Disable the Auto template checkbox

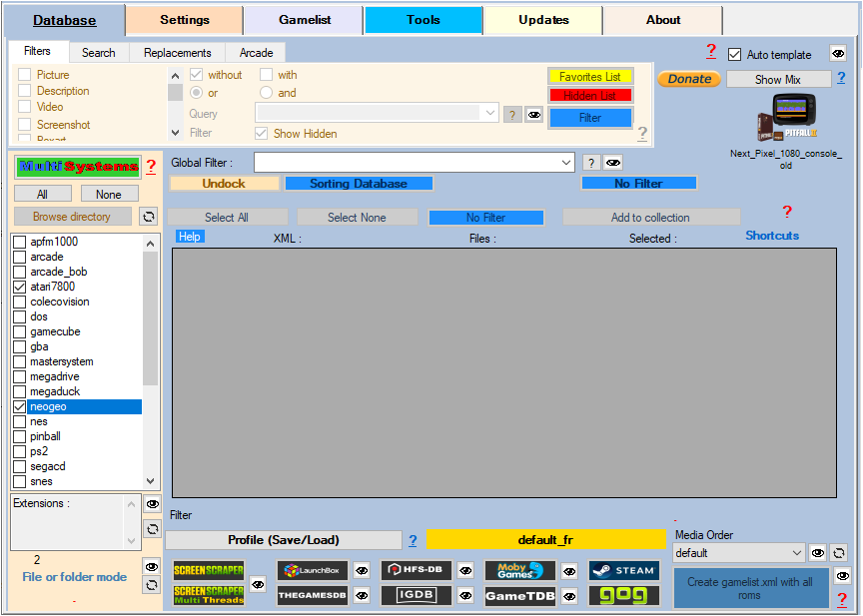735,55
